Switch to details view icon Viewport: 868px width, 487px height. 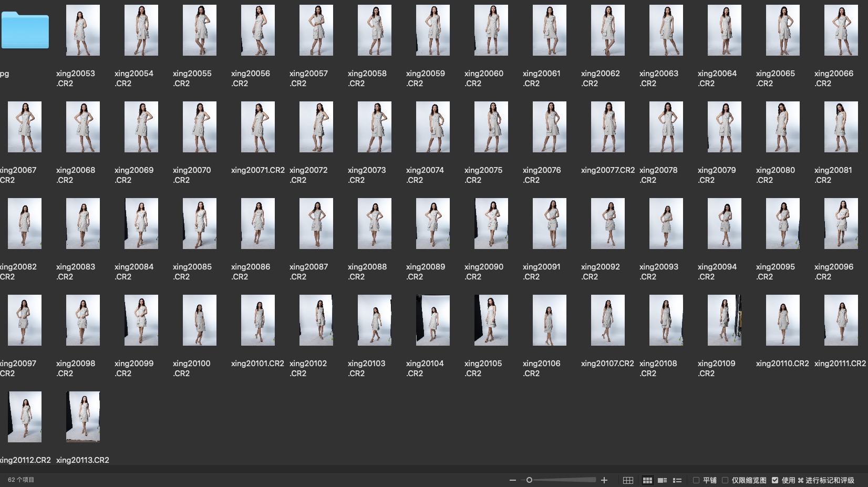click(663, 480)
